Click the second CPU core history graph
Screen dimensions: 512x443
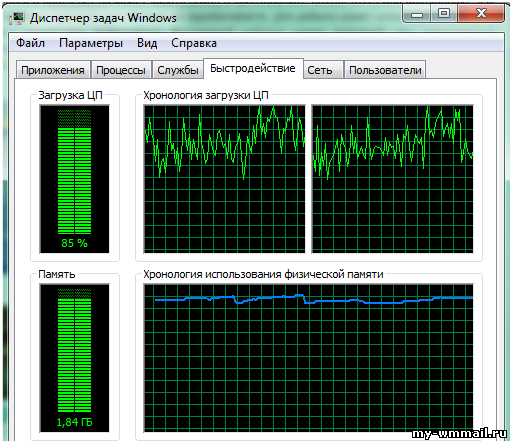pyautogui.click(x=392, y=179)
